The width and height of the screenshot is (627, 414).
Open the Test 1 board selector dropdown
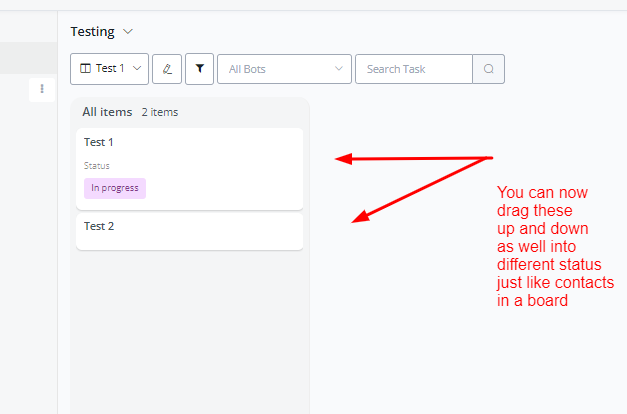(x=110, y=69)
